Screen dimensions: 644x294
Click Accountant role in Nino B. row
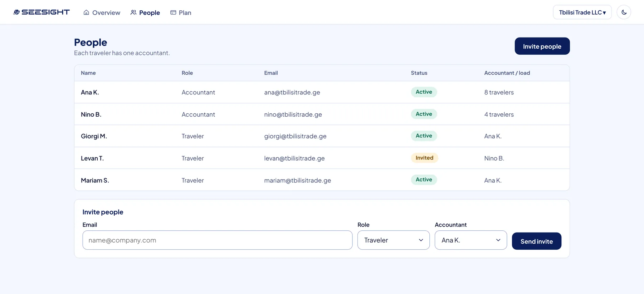click(198, 114)
